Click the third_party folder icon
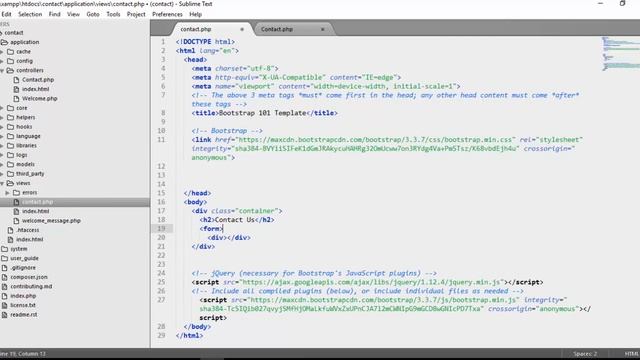 tap(11, 174)
